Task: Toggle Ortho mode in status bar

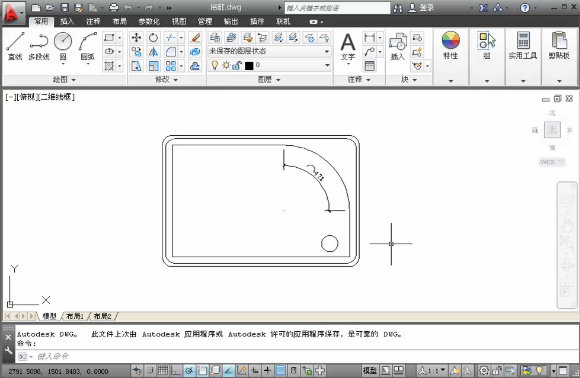Action: 176,370
